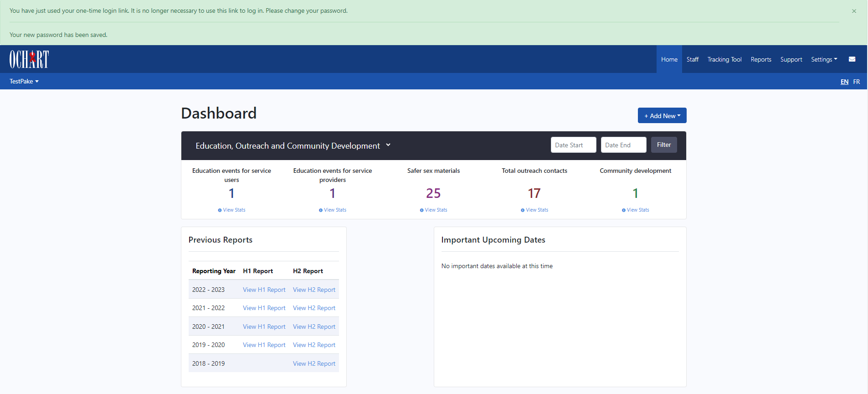Open 2021 - 2022 H1 Report

[264, 308]
